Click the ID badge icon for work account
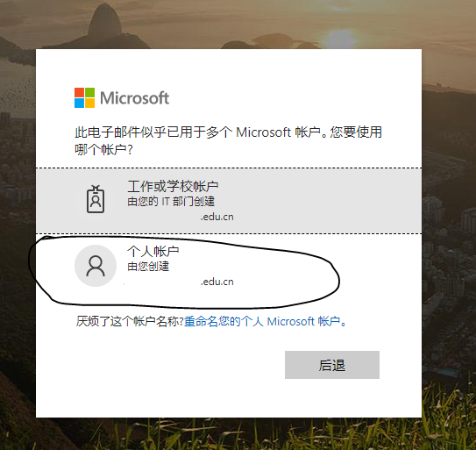Screen dimensions: 476x450 pyautogui.click(x=96, y=199)
